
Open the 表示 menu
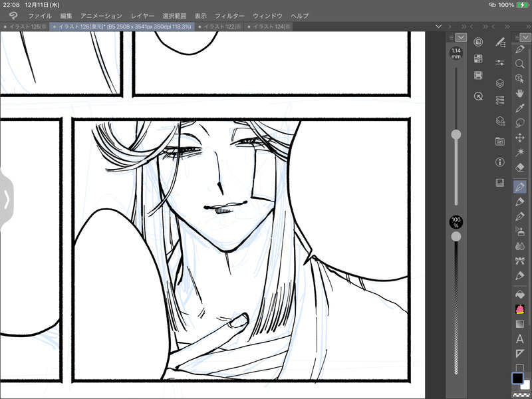point(201,15)
